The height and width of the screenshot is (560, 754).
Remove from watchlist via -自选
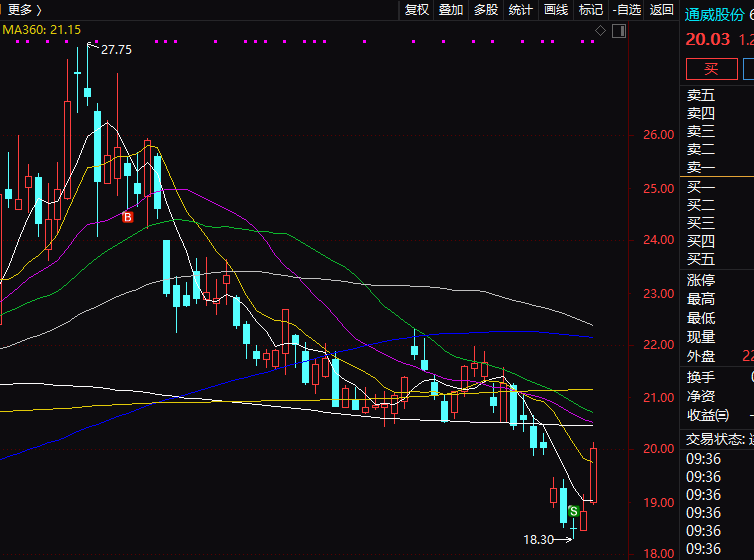tap(627, 10)
